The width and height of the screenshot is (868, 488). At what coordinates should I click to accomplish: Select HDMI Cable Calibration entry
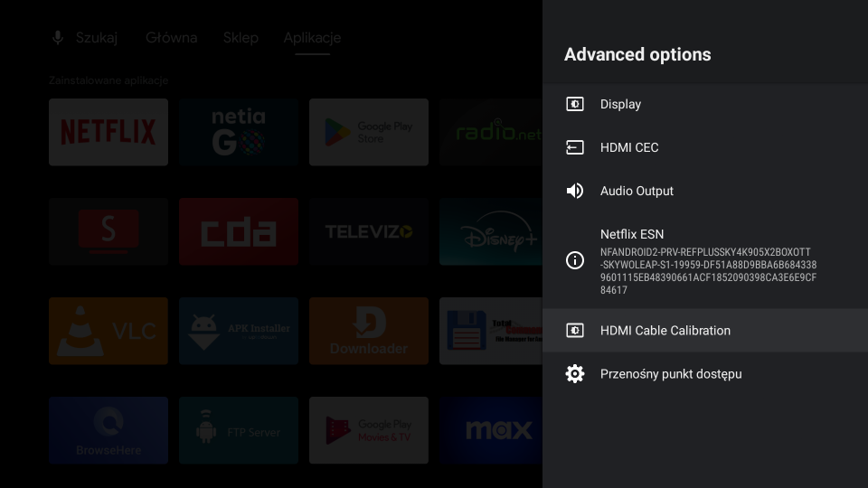click(705, 331)
